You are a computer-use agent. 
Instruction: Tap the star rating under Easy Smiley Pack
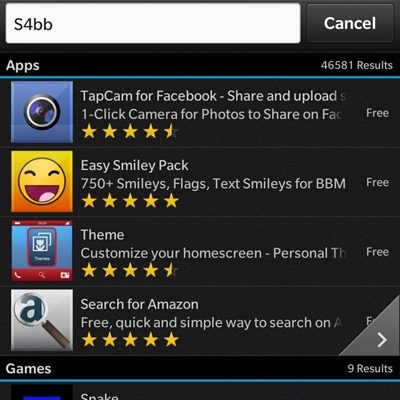click(x=130, y=201)
